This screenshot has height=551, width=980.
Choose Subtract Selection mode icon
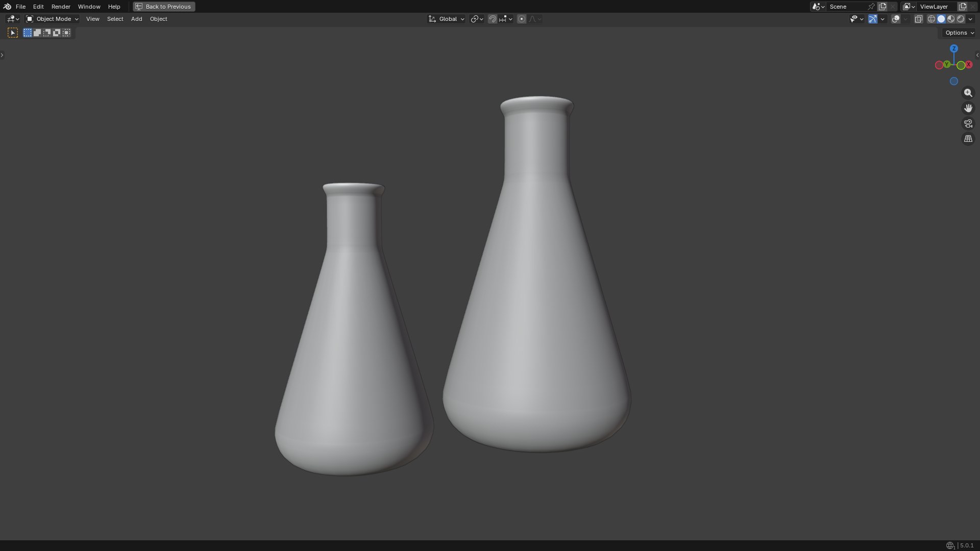pyautogui.click(x=47, y=33)
